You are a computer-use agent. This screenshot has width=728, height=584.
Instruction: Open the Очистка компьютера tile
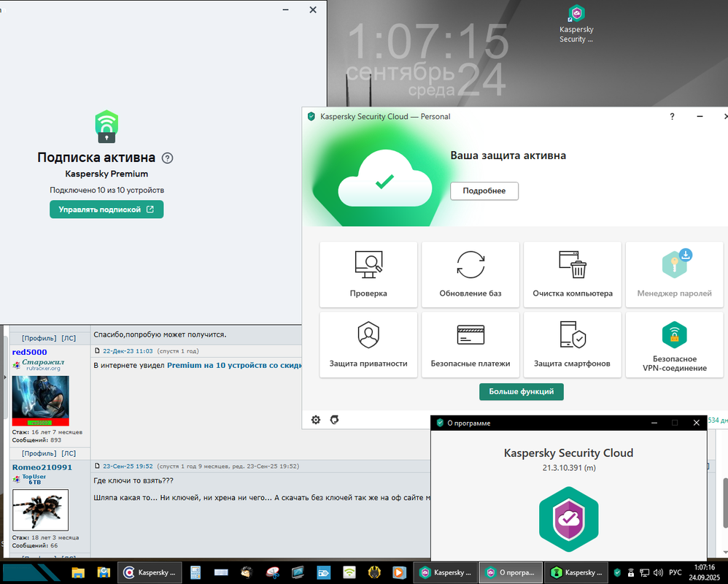click(573, 274)
